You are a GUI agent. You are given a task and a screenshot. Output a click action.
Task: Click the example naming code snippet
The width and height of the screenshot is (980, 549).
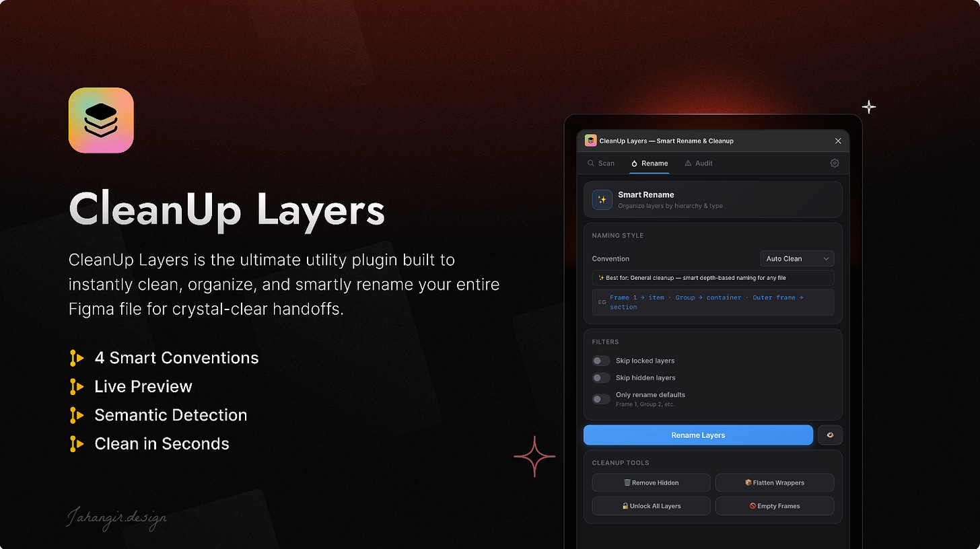(713, 302)
